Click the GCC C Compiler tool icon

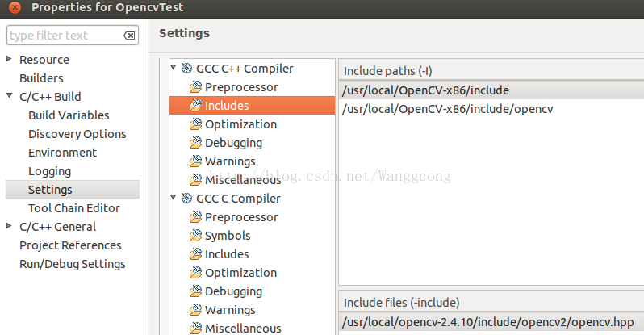click(x=186, y=199)
